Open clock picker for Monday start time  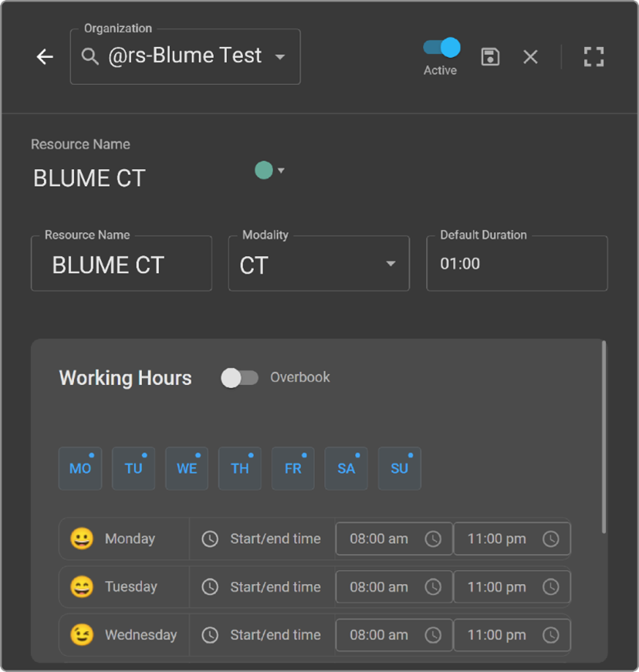[x=433, y=539]
